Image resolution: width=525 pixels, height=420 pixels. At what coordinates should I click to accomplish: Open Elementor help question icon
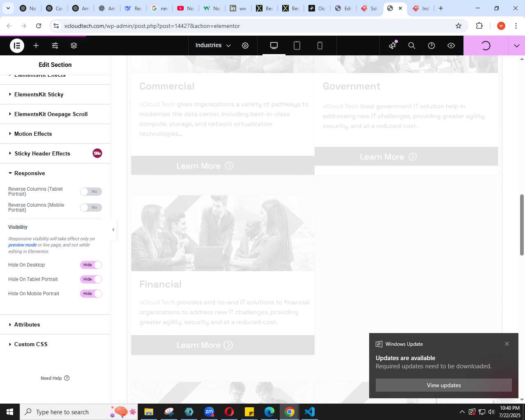coord(431,46)
